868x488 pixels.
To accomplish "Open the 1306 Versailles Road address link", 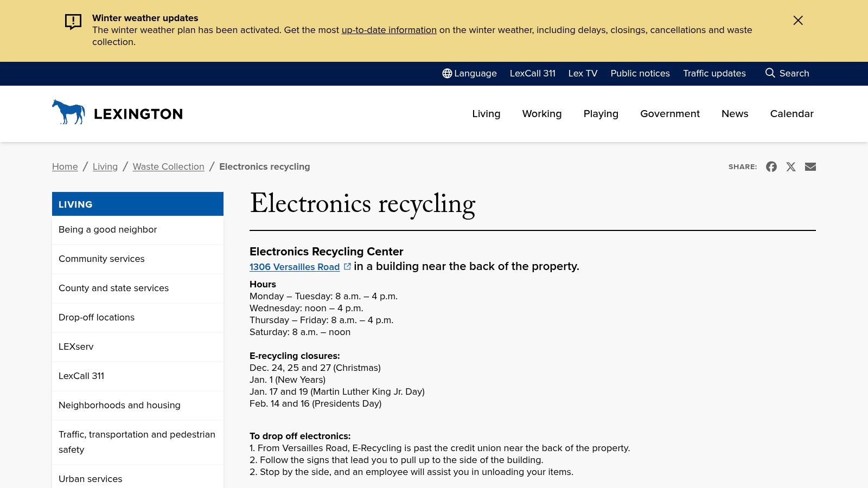I will (x=295, y=267).
